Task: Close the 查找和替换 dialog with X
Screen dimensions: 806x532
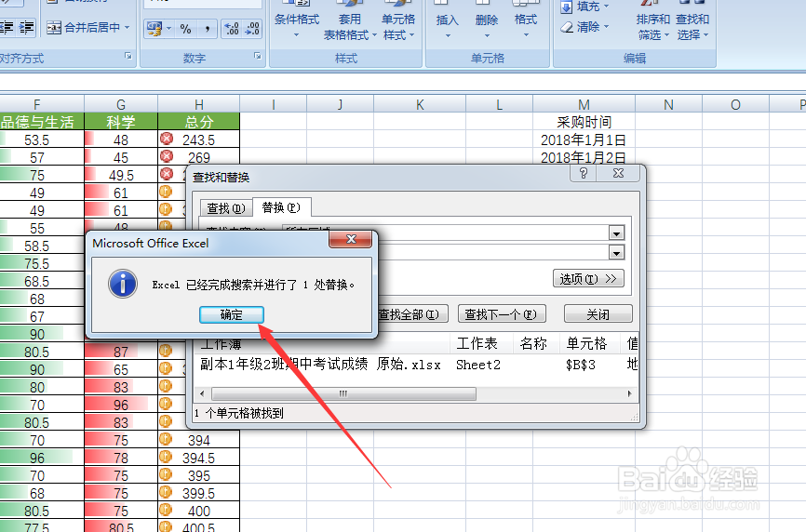Action: click(618, 174)
